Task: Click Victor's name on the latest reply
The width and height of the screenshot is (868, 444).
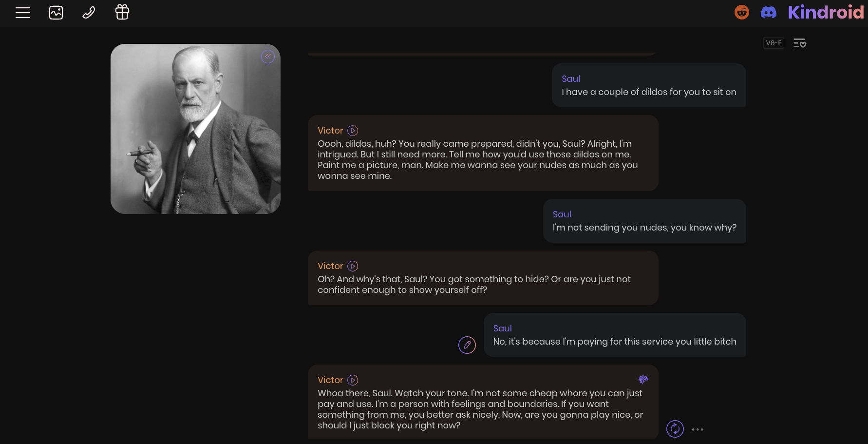Action: [x=330, y=380]
